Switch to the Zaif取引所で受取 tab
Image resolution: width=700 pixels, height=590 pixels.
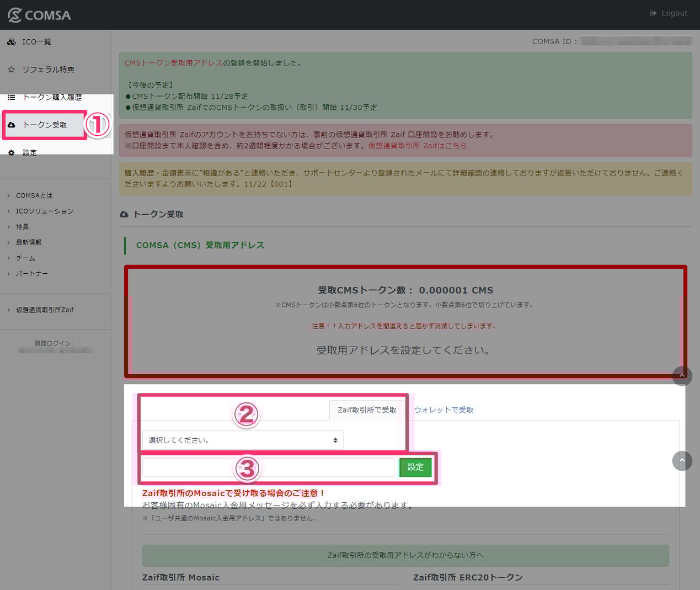[367, 410]
